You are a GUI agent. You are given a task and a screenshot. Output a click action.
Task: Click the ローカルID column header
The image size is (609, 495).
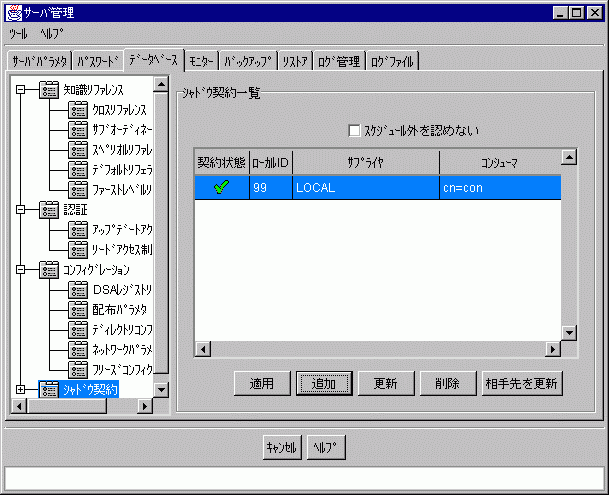coord(271,163)
